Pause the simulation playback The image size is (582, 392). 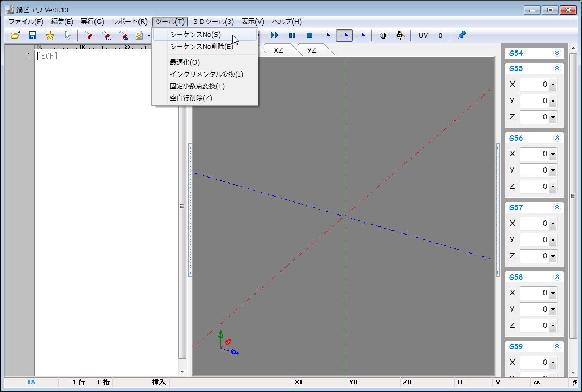coord(292,35)
